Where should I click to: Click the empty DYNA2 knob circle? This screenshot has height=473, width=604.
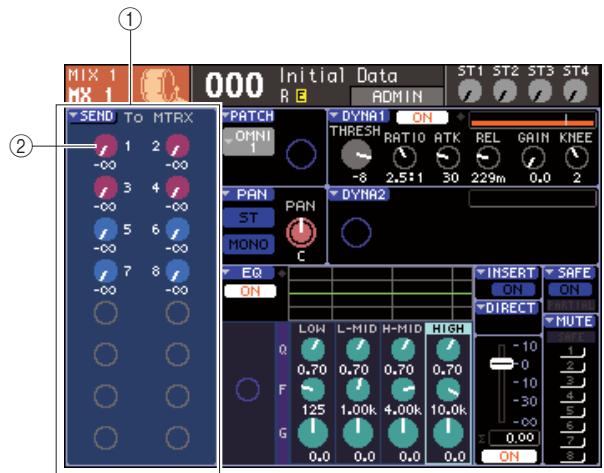(x=356, y=232)
